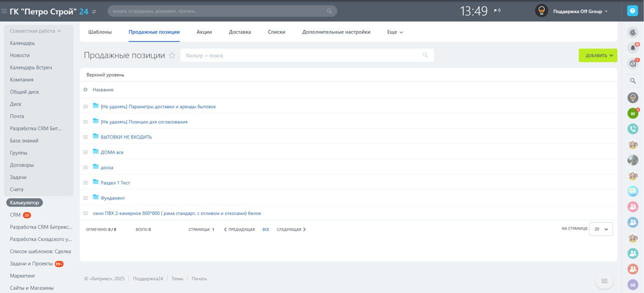Open the table settings gear icon

pos(85,89)
